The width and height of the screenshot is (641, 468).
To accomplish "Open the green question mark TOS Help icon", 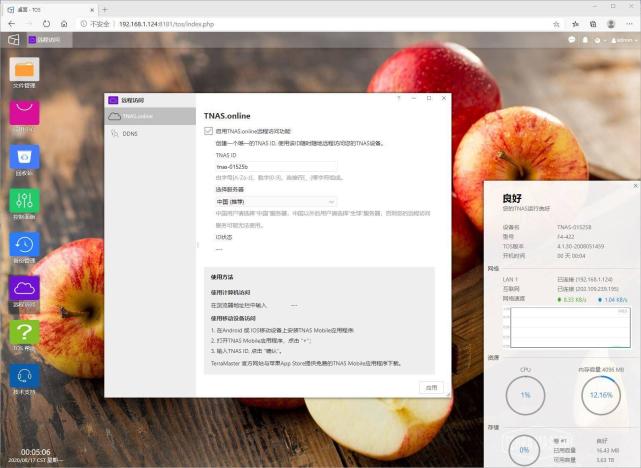I will (x=25, y=332).
